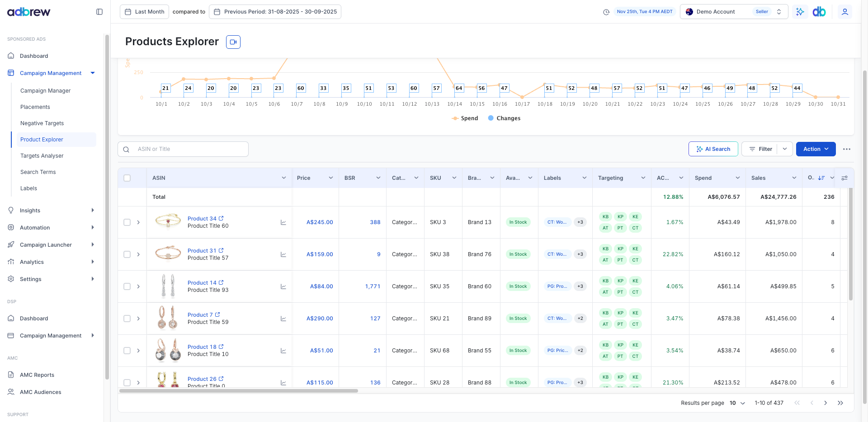Open the user profile icon
The width and height of the screenshot is (868, 422).
click(x=844, y=12)
